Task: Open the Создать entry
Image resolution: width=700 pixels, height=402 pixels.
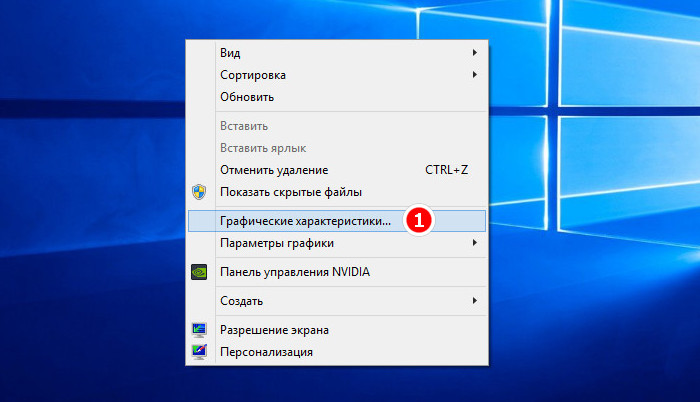Action: [x=337, y=301]
